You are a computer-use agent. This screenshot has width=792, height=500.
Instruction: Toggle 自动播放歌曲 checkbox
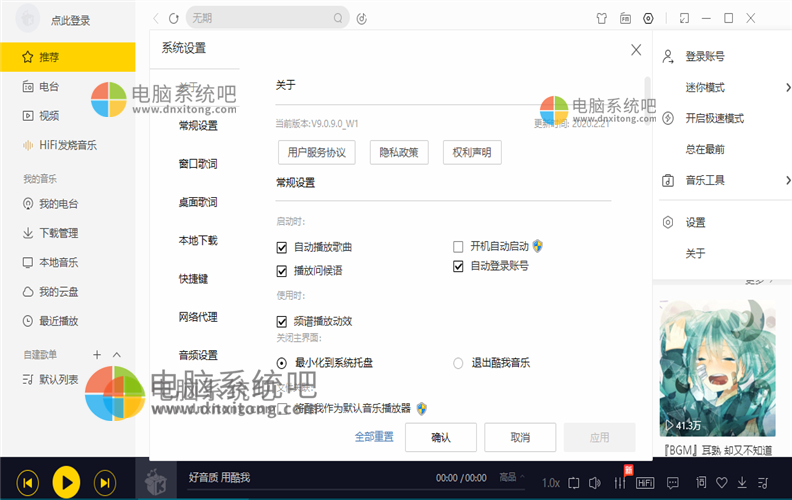[x=282, y=247]
